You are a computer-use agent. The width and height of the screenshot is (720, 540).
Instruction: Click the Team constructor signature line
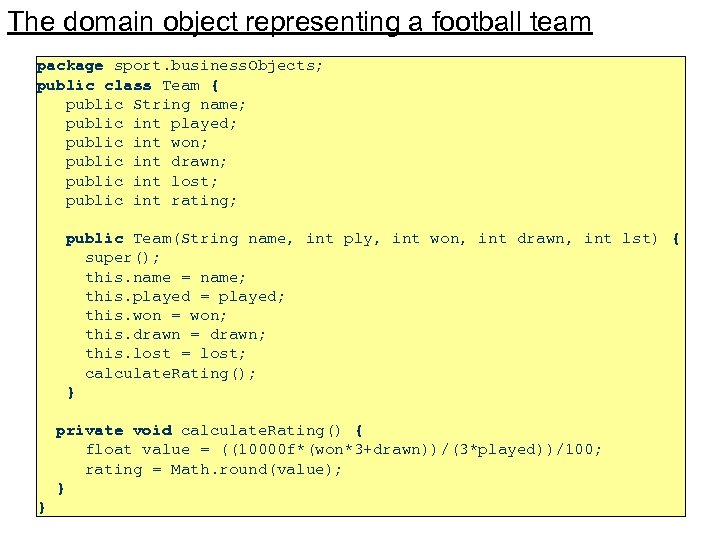click(372, 238)
